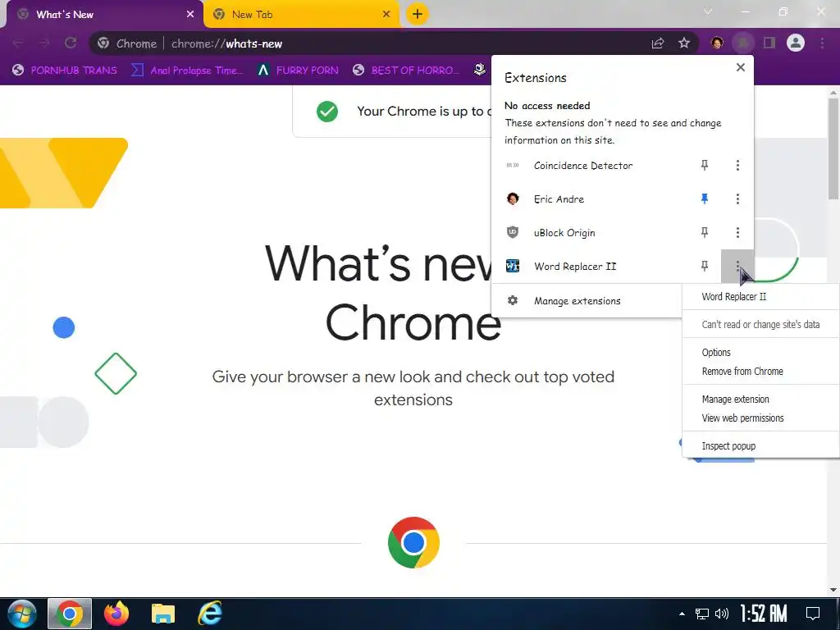
Task: Click the scrollbar down arrow
Action: click(833, 590)
